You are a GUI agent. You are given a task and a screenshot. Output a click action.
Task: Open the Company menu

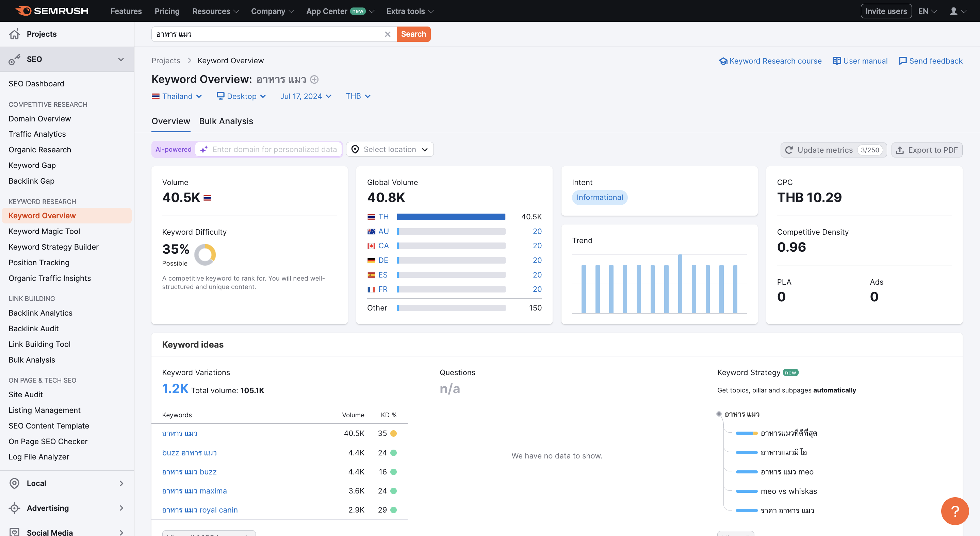pos(272,11)
